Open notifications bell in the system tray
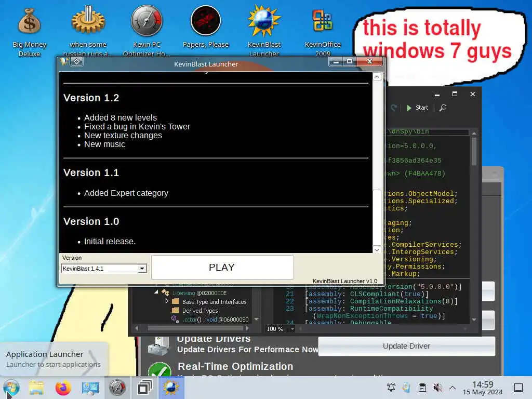 (391, 387)
